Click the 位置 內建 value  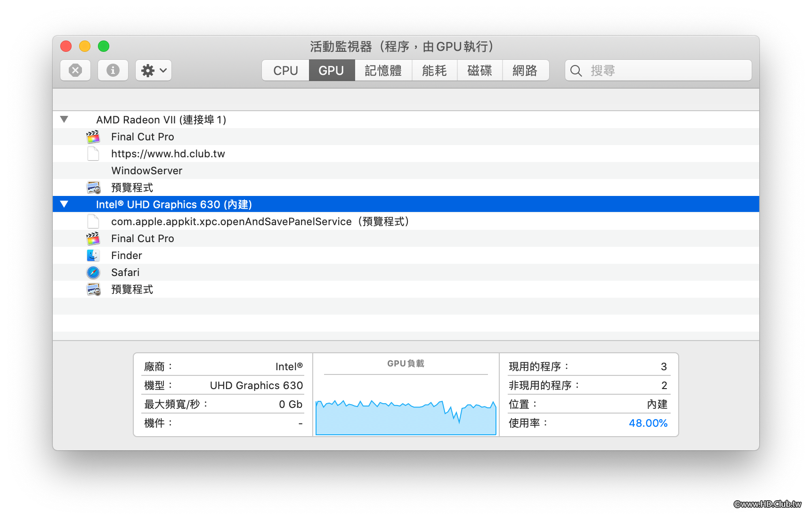657,404
